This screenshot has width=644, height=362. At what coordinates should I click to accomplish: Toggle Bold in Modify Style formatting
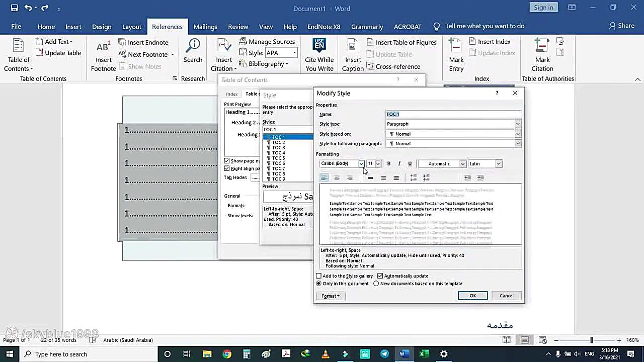click(388, 163)
